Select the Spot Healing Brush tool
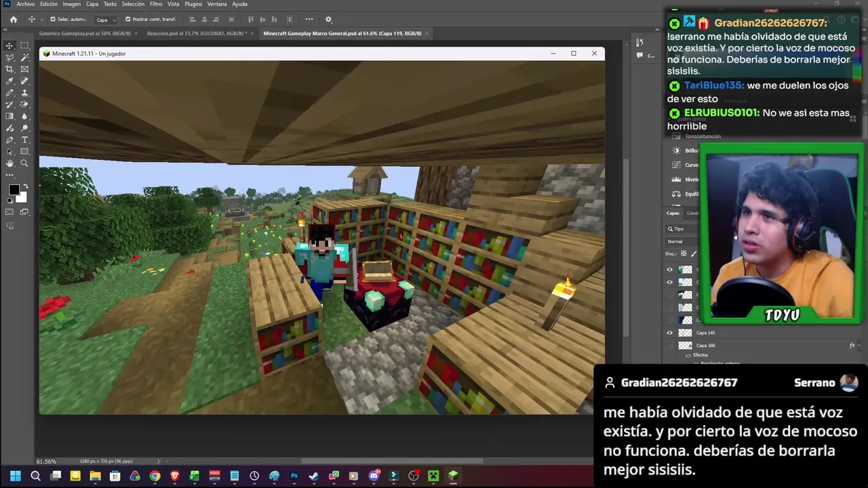This screenshot has width=868, height=488. [24, 81]
